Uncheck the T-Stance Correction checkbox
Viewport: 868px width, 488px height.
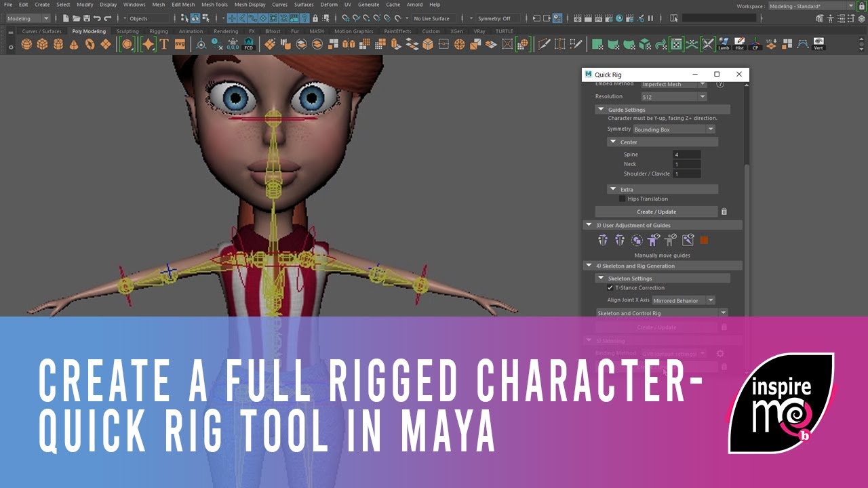coord(610,287)
